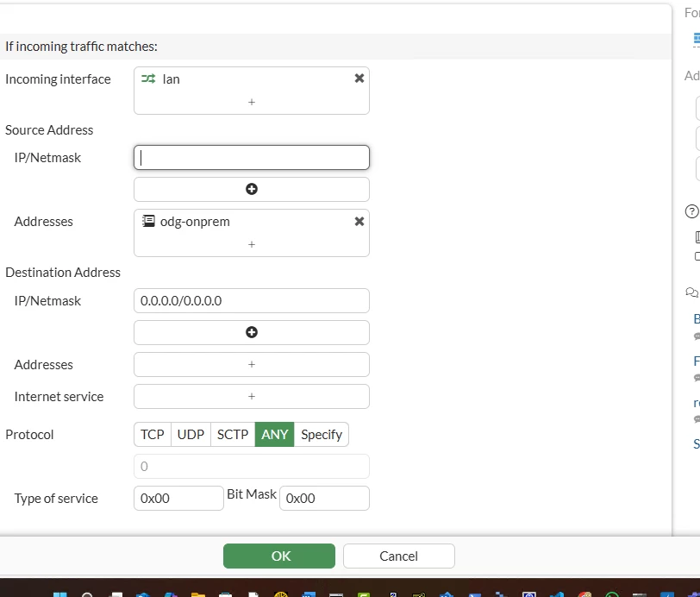Click the Source Address heading
This screenshot has width=700, height=597.
click(x=49, y=130)
